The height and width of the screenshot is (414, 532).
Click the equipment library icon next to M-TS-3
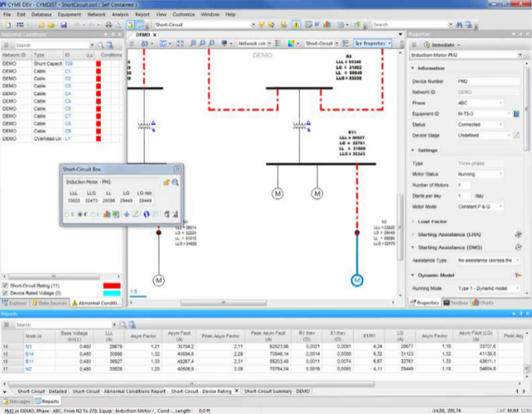pos(516,113)
